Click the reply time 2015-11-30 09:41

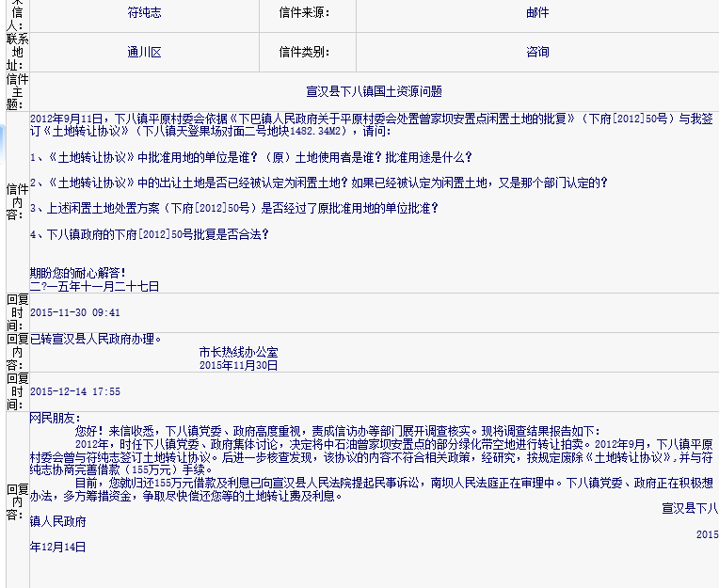(x=75, y=312)
